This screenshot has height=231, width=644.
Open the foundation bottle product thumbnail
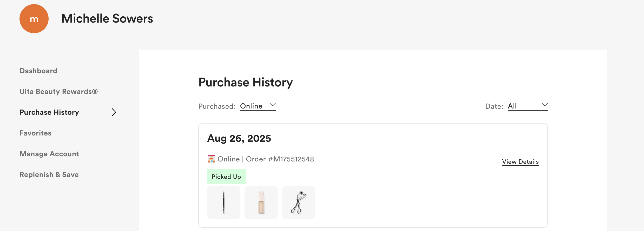click(x=261, y=202)
